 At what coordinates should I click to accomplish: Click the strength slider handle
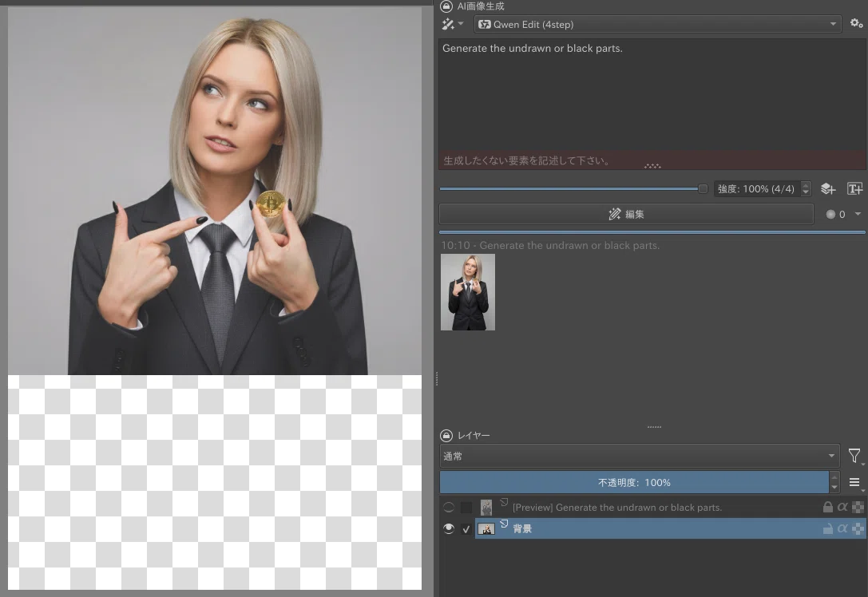[x=703, y=188]
